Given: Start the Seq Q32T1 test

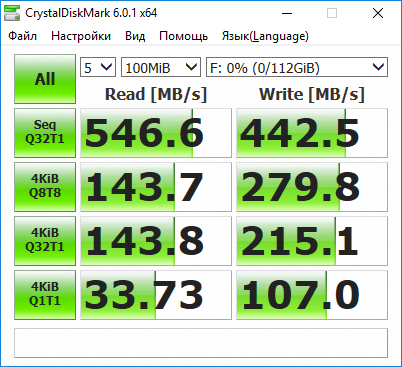Looking at the screenshot, I should click(x=45, y=133).
